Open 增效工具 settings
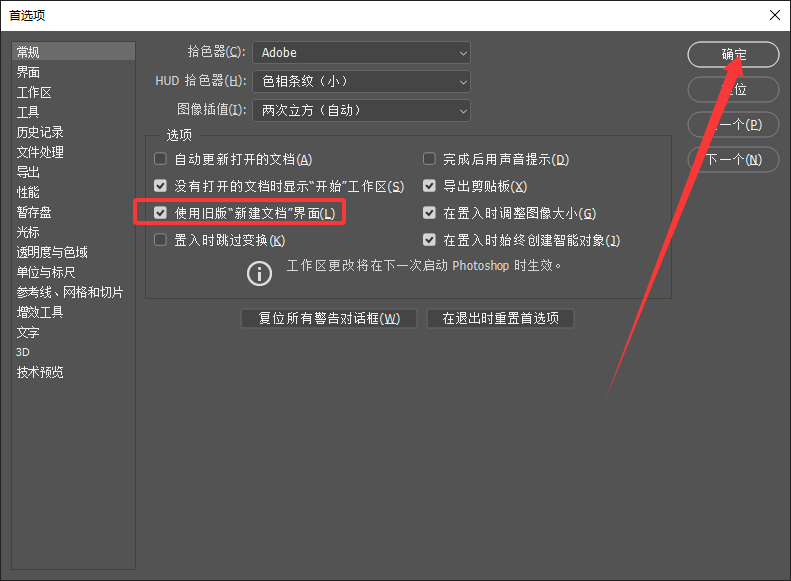The image size is (791, 581). (74, 312)
